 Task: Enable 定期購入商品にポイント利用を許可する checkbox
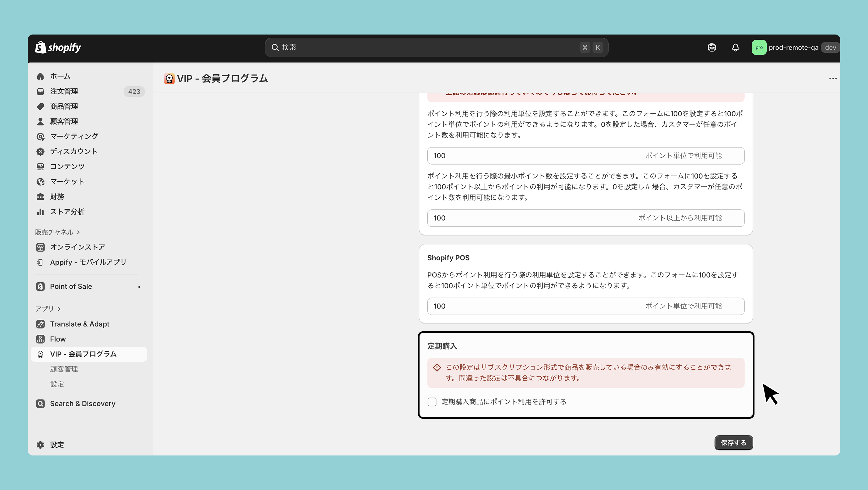click(x=432, y=402)
